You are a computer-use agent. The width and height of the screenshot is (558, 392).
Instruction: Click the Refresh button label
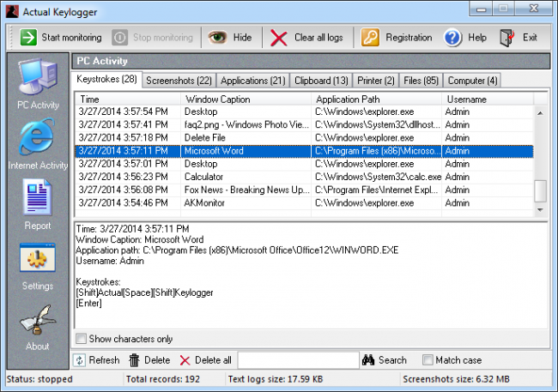(104, 360)
